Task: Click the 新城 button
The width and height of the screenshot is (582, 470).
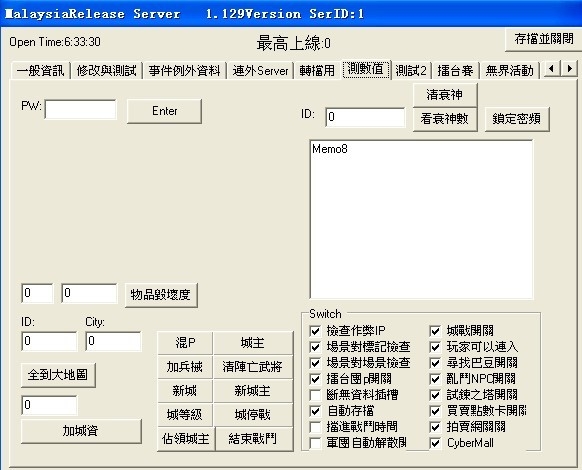Action: coord(185,391)
